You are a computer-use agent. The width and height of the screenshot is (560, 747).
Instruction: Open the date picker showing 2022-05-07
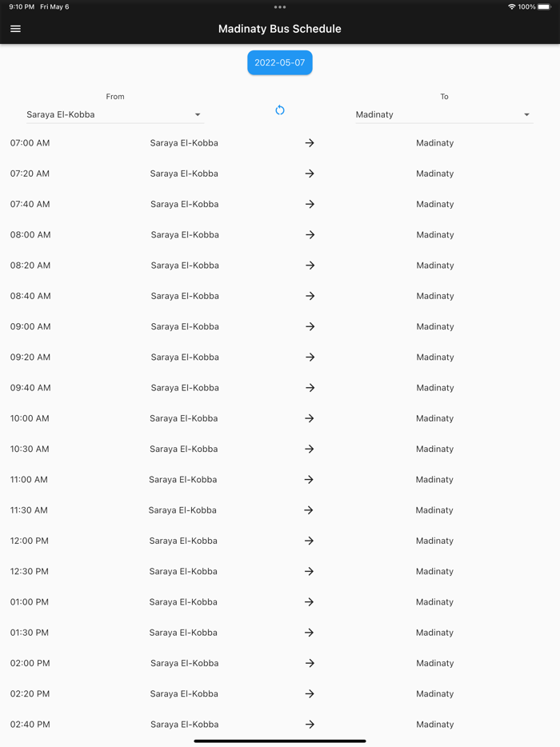pyautogui.click(x=280, y=62)
